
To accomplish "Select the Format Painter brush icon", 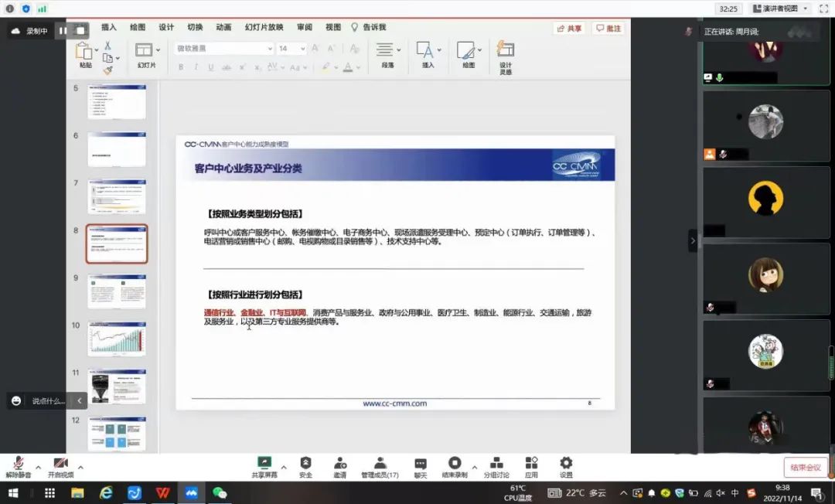I will 107,70.
